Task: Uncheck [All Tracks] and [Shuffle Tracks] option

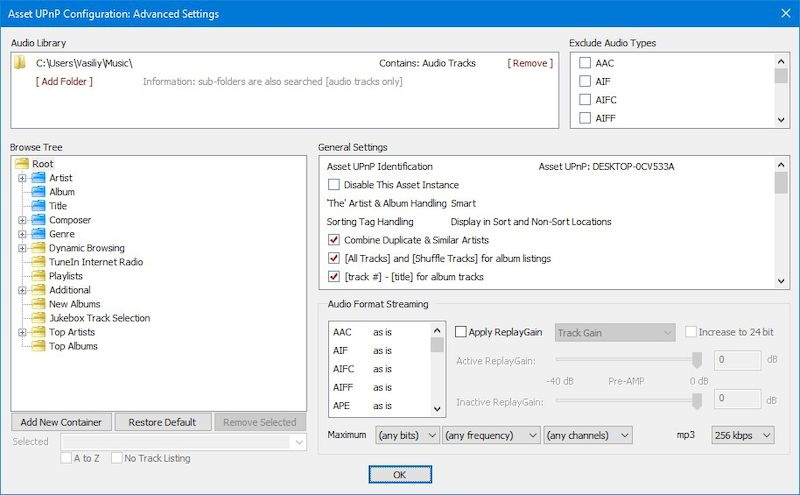Action: click(x=334, y=258)
